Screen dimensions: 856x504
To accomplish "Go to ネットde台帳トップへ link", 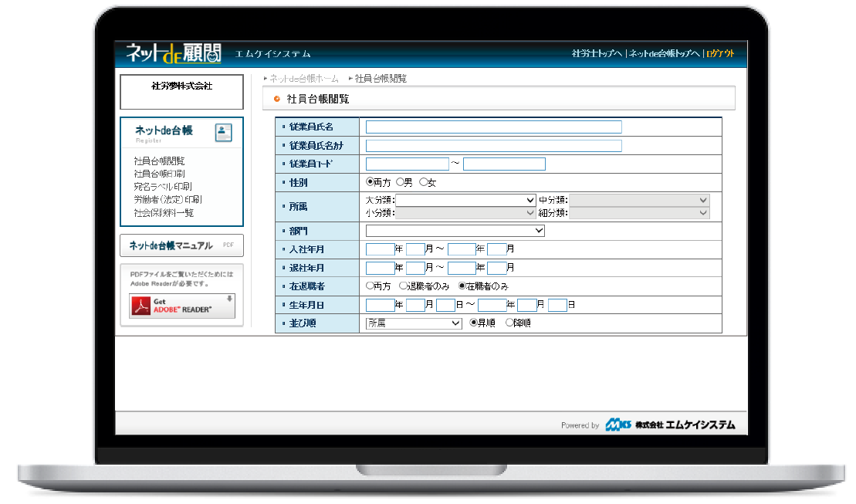I will click(665, 53).
